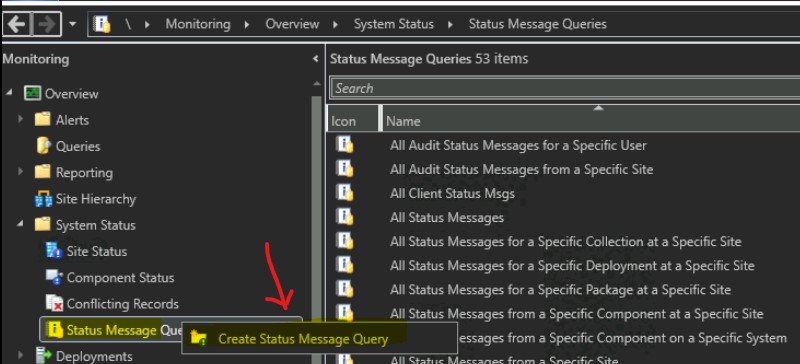Click the Create Status Message Query icon
Viewport: 800px width, 364px height.
[198, 337]
